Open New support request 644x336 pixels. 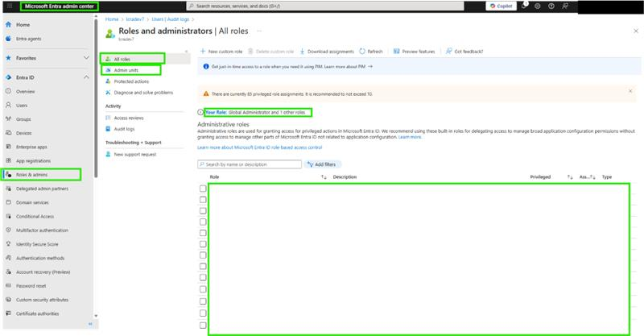pos(134,155)
